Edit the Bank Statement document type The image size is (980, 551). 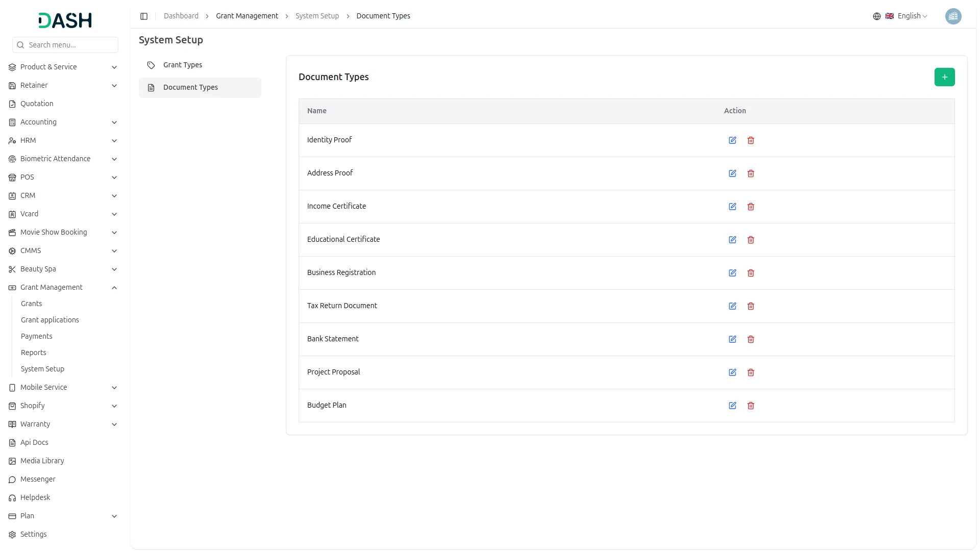pos(732,339)
